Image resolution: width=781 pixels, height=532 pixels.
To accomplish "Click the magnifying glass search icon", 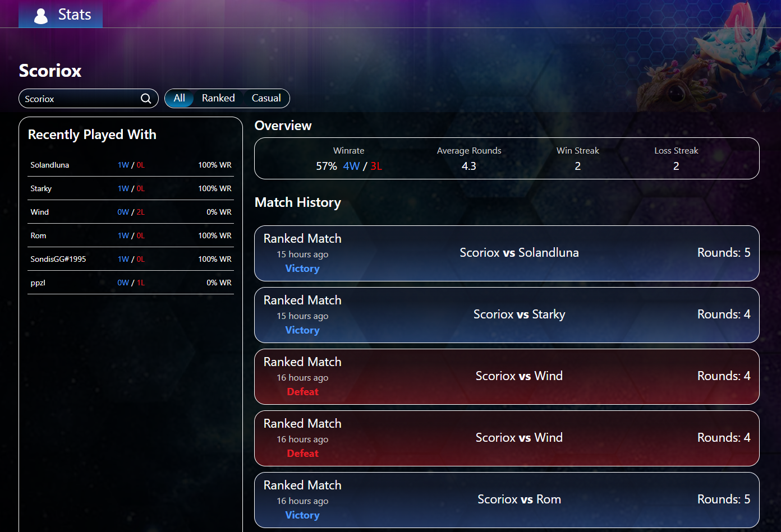I will click(x=146, y=98).
